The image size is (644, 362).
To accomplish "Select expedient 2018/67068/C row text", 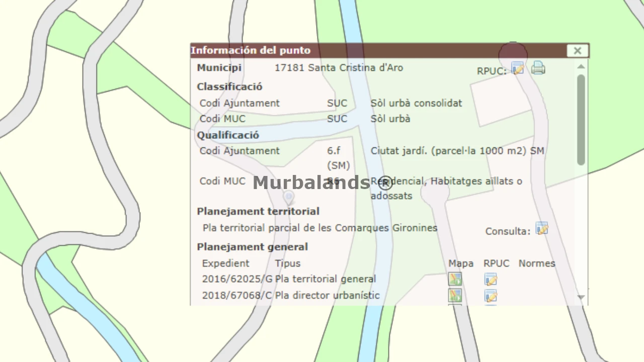I will tap(237, 295).
